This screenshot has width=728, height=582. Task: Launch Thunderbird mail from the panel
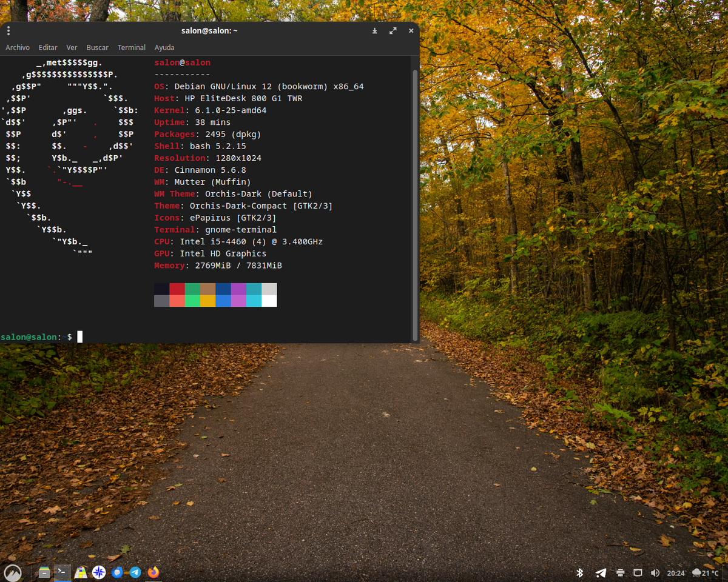point(117,572)
